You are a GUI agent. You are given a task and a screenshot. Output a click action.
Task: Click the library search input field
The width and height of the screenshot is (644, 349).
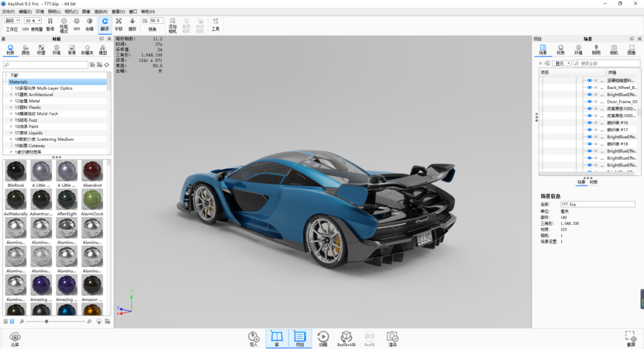[45, 65]
